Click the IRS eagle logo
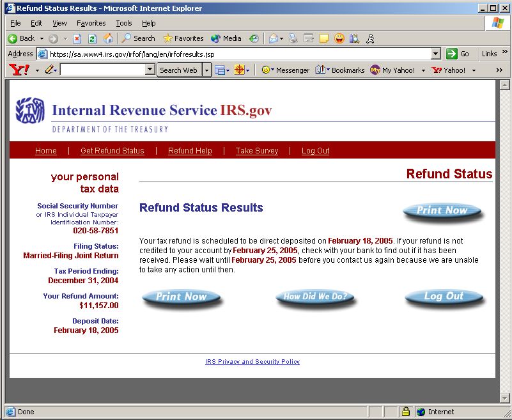 coord(30,111)
